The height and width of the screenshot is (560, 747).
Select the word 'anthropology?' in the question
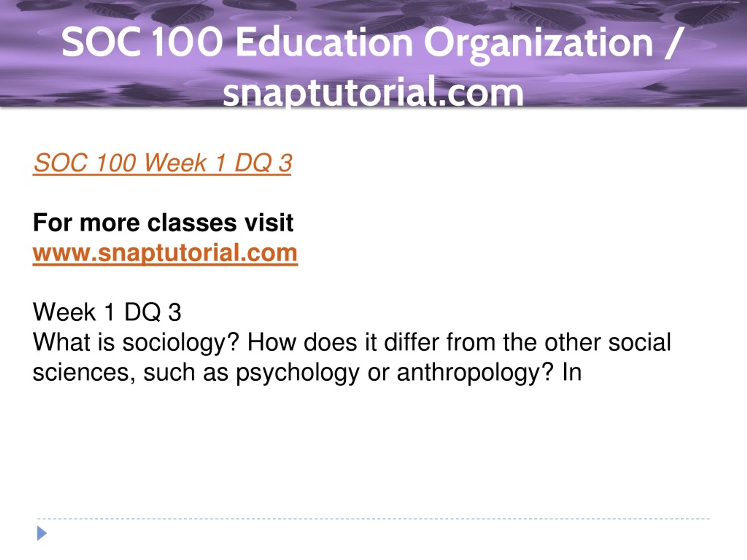click(476, 373)
